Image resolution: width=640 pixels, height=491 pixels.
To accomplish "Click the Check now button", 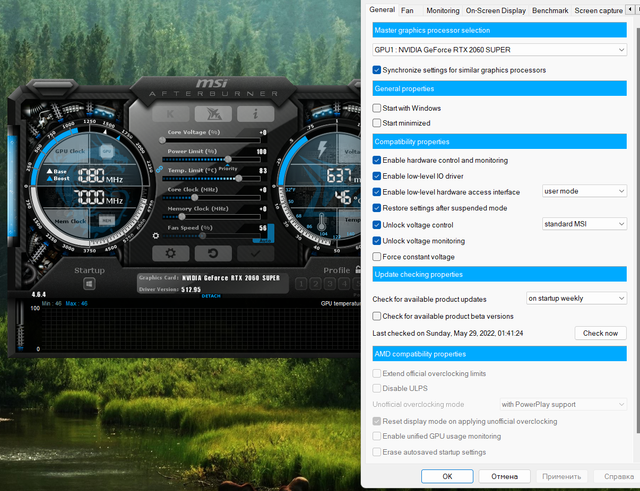I will 600,333.
